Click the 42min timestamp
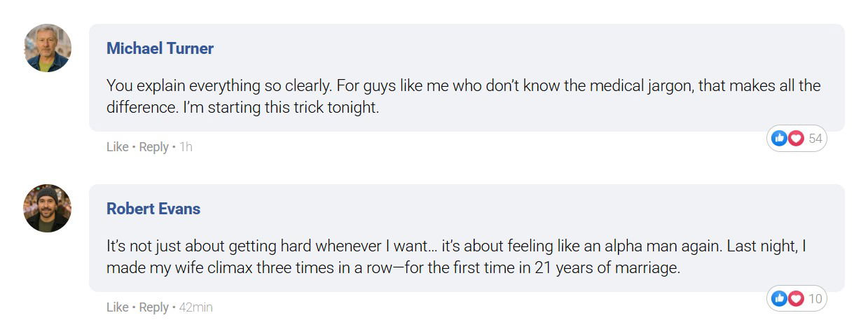Viewport: 868px width, 334px height. [195, 307]
